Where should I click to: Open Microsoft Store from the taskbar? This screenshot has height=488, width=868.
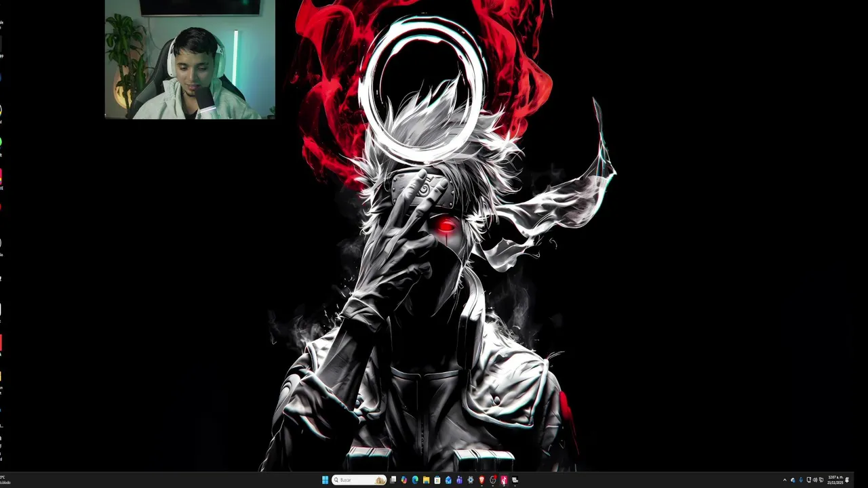[x=437, y=480]
